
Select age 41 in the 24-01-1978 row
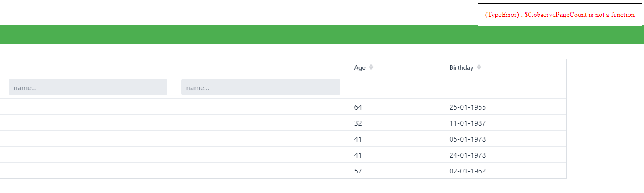358,155
